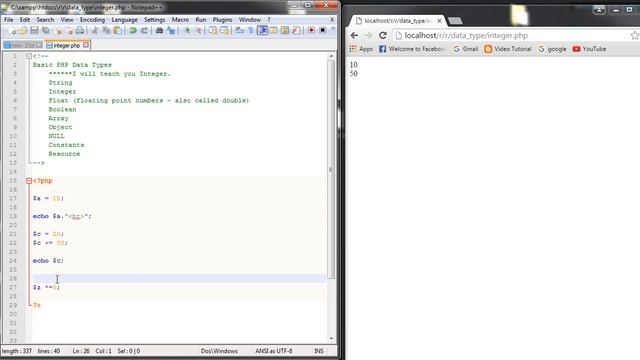The height and width of the screenshot is (360, 640).
Task: Open the Video Tutorial bookmark
Action: tap(508, 49)
